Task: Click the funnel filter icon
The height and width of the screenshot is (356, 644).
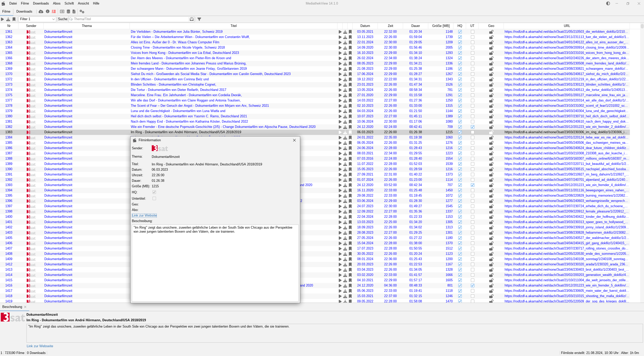Action: point(199,19)
